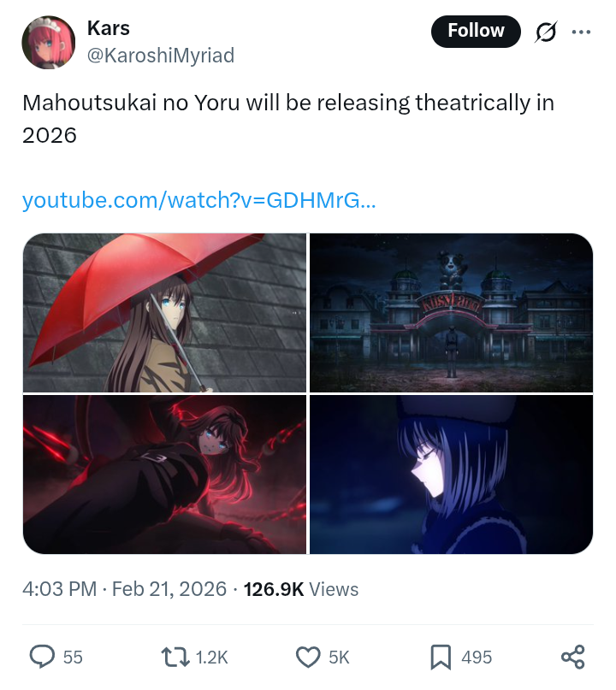The width and height of the screenshot is (616, 690).
Task: Click the 5K likes count
Action: click(x=339, y=657)
